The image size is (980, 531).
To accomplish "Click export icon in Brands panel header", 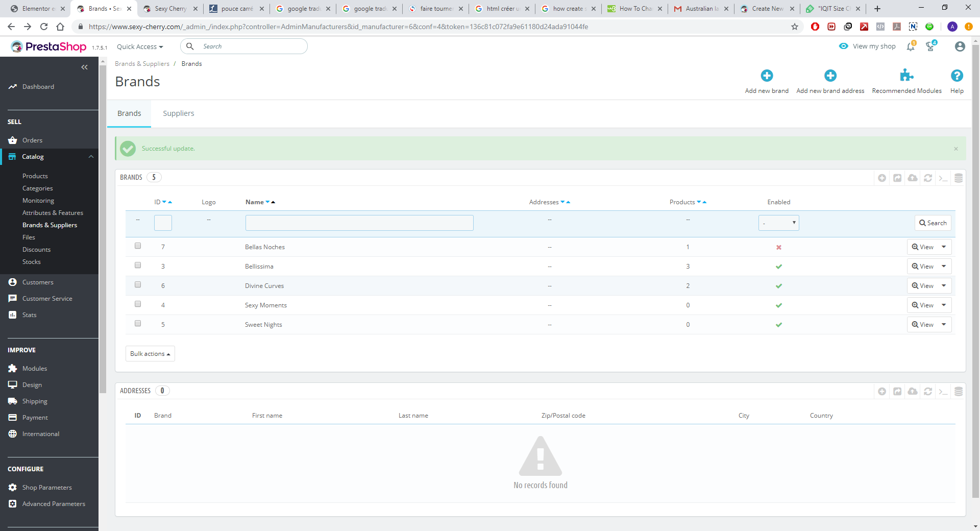I will click(x=897, y=178).
